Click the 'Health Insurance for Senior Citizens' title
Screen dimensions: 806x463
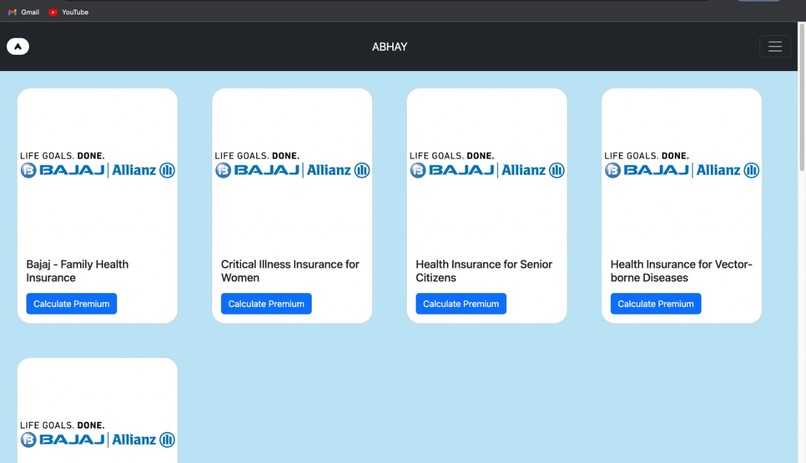click(484, 271)
